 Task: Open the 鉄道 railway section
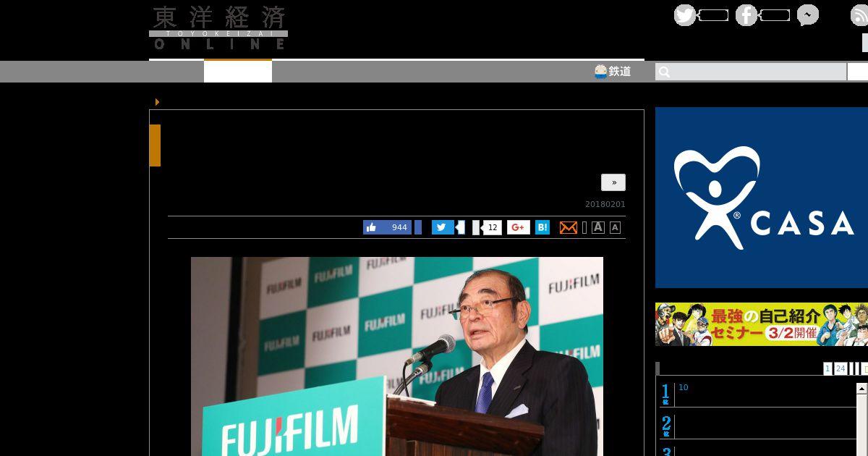click(x=613, y=72)
